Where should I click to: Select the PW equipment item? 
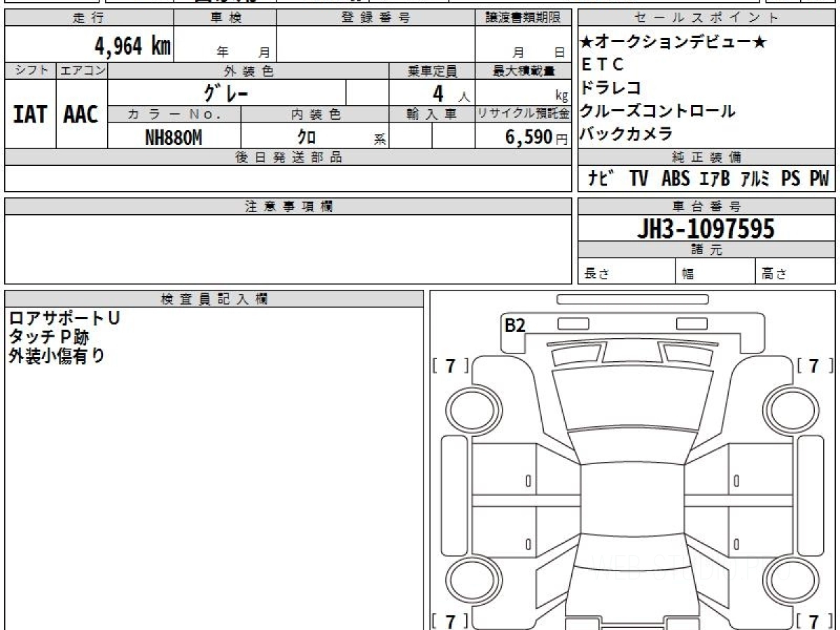point(819,179)
